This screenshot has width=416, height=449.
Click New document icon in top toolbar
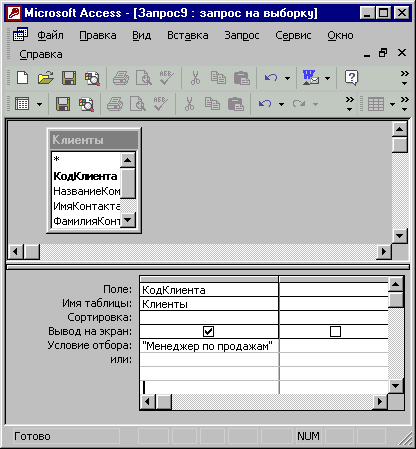click(22, 78)
